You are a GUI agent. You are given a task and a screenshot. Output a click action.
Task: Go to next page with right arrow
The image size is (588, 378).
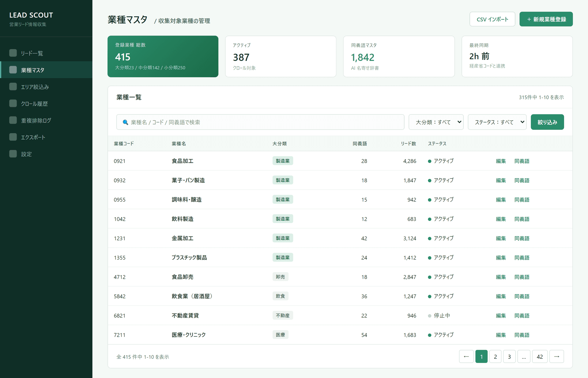point(556,356)
